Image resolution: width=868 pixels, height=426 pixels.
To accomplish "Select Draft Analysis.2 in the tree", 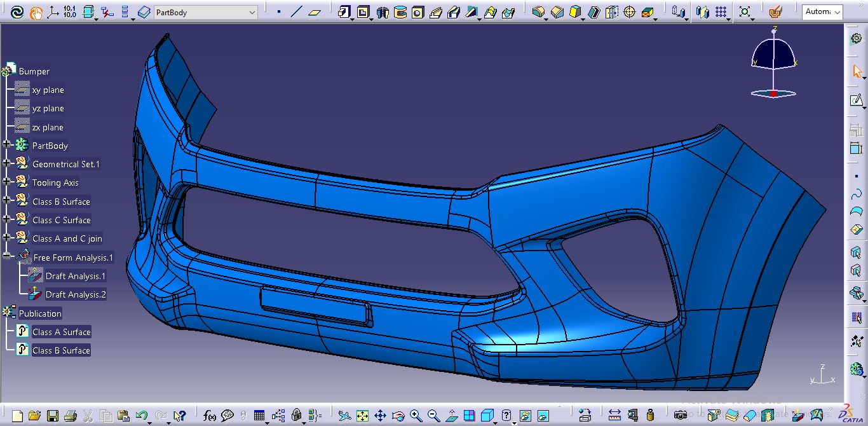I will tap(76, 294).
